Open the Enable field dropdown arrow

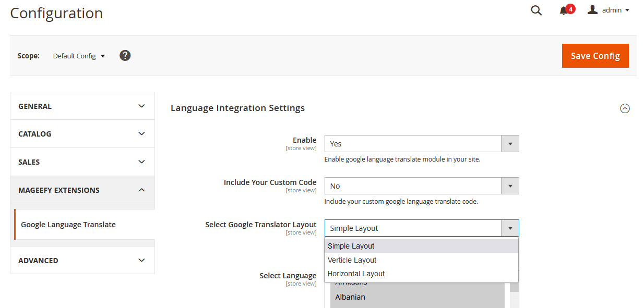[x=510, y=143]
